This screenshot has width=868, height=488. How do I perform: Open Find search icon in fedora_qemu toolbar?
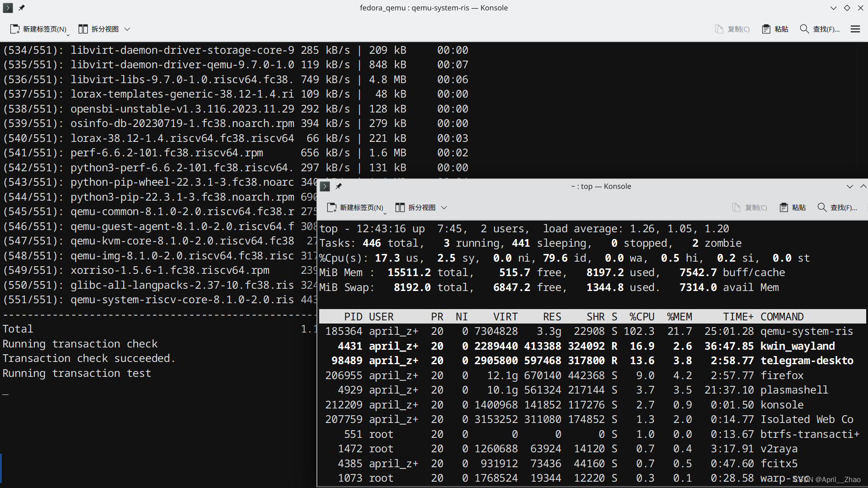click(x=804, y=29)
